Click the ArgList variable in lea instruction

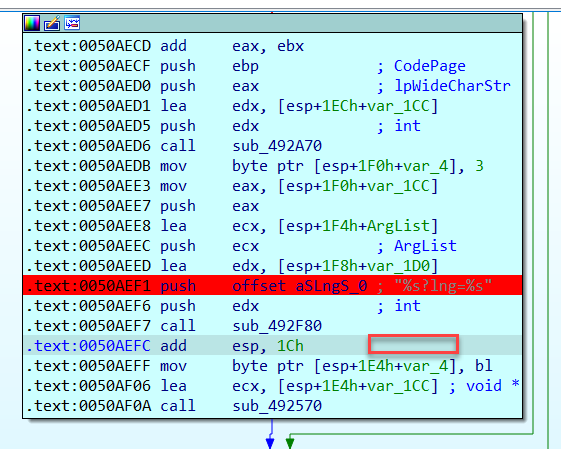[398, 226]
